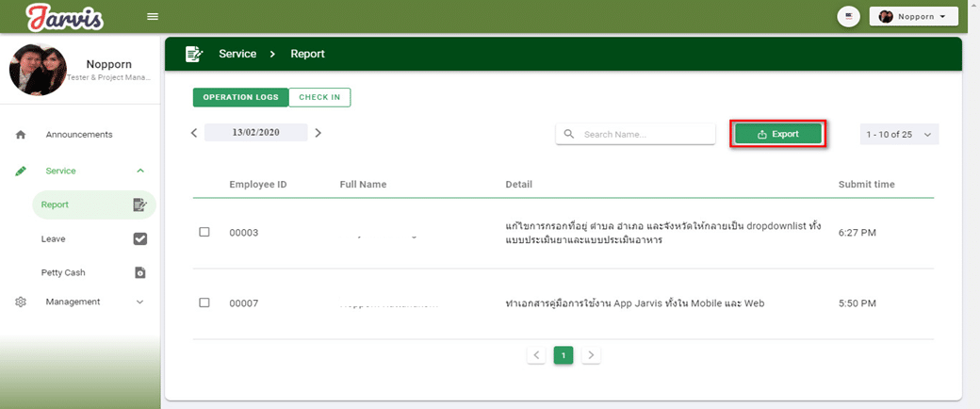Collapse the Service menu chevron
Screen dimensions: 980x409
[140, 171]
